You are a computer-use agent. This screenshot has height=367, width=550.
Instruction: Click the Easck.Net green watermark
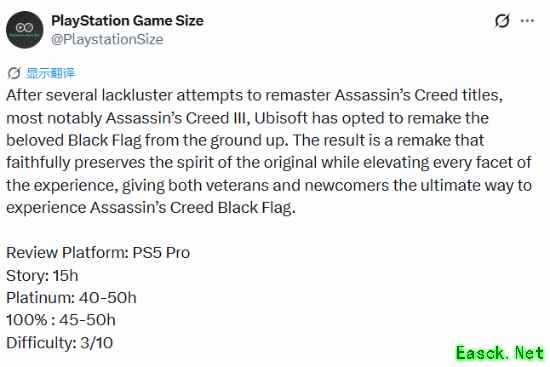tap(500, 353)
